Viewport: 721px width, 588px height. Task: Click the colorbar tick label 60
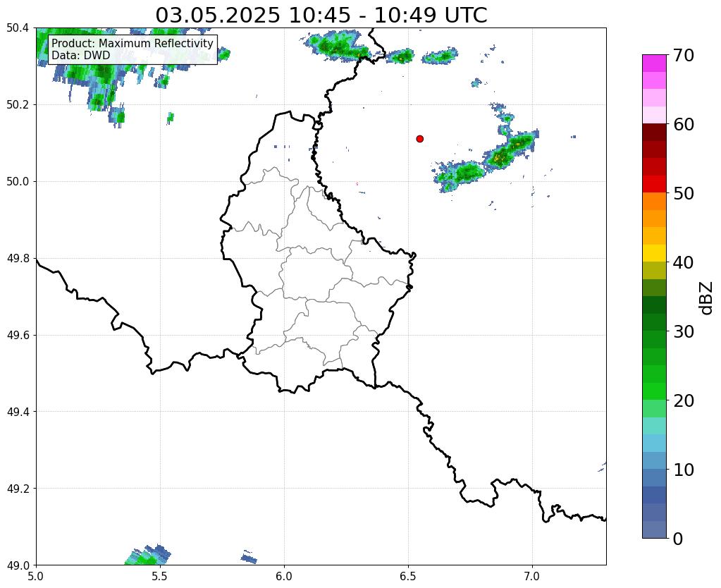(x=684, y=124)
